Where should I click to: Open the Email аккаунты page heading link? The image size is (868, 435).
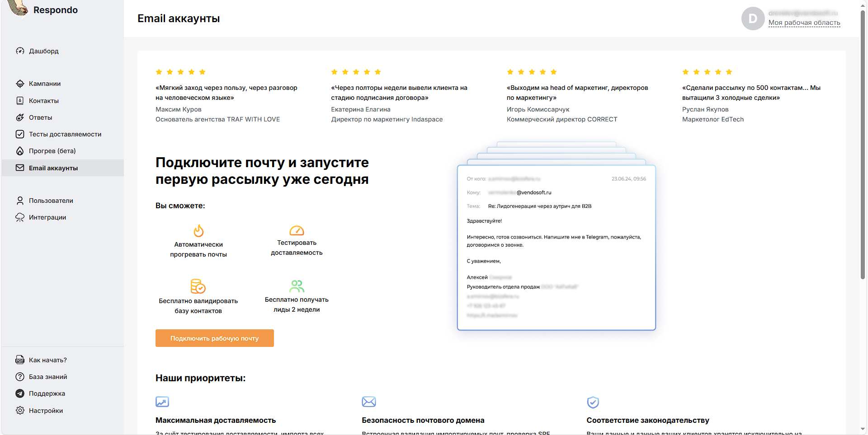click(x=179, y=19)
